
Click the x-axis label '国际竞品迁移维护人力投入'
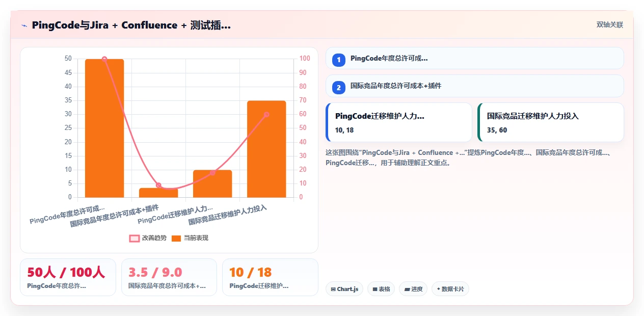tap(228, 216)
